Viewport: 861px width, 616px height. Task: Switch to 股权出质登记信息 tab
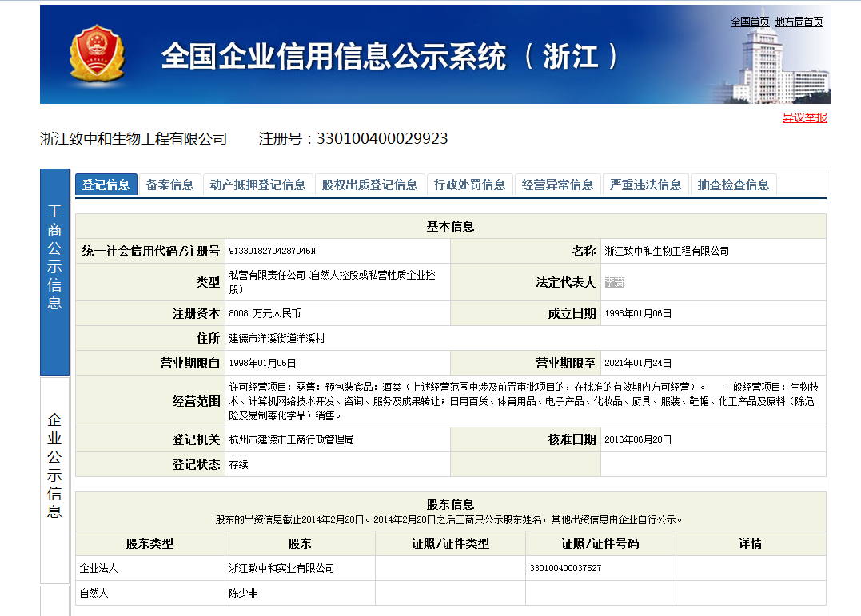point(369,185)
